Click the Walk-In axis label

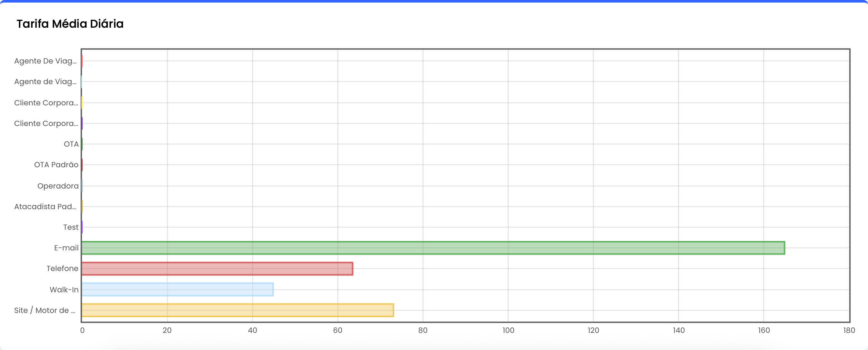click(x=64, y=289)
